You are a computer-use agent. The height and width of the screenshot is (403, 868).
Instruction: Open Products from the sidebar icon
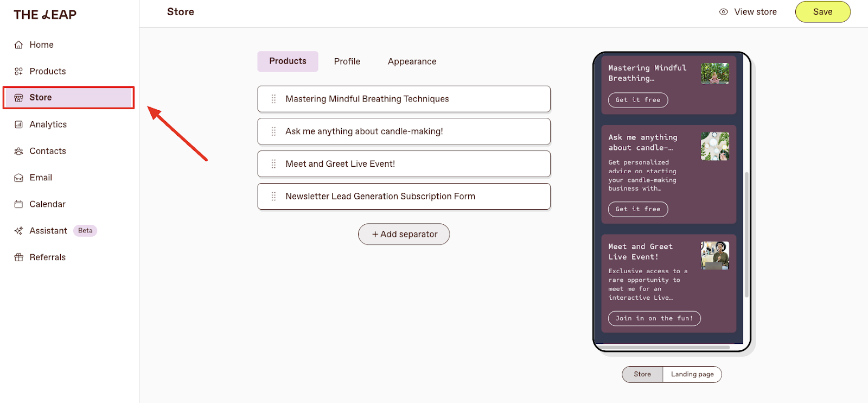pos(19,71)
